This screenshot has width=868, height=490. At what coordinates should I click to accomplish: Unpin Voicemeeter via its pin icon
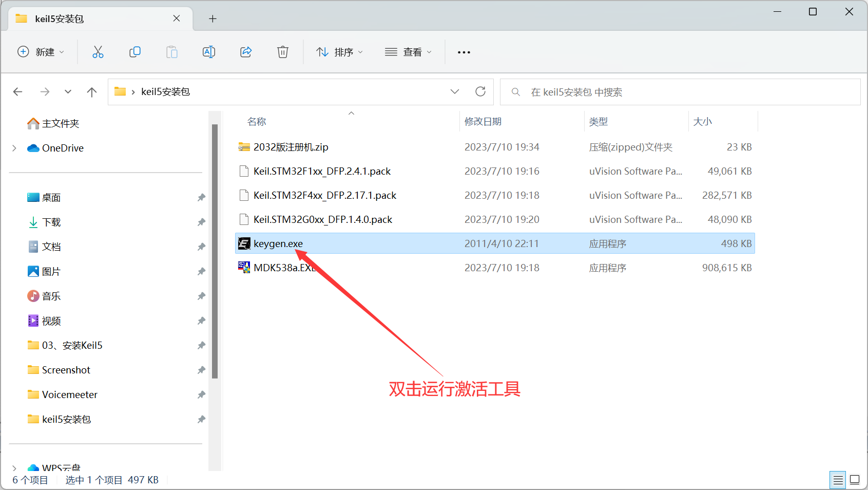coord(201,395)
